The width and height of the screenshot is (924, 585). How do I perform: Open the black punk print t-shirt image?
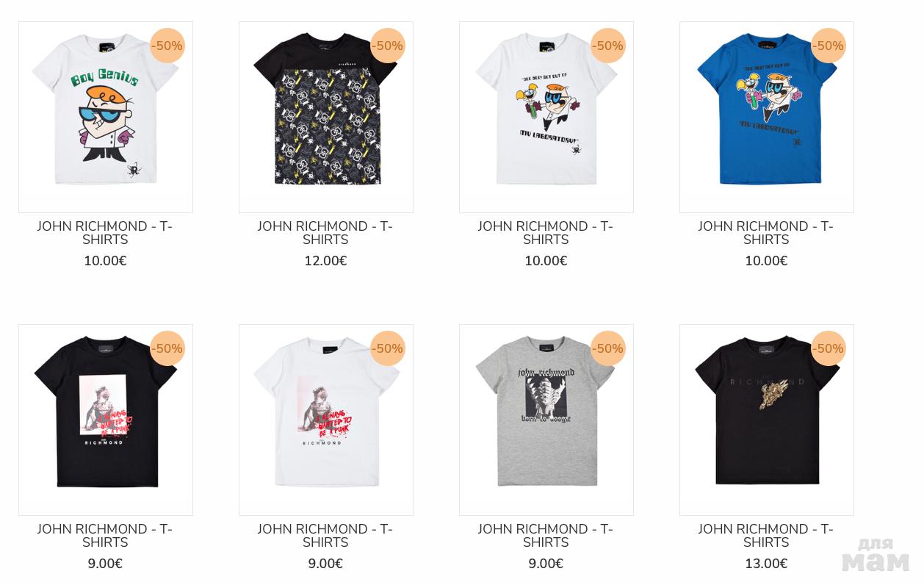point(106,420)
